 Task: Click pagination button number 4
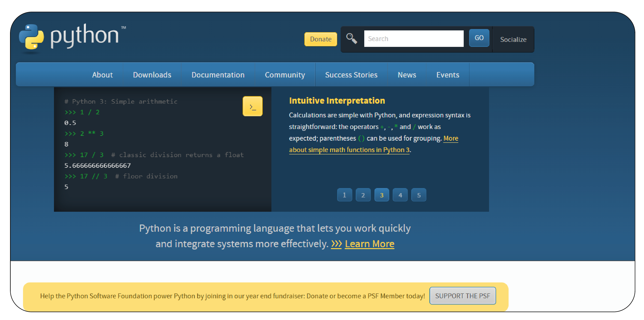pos(400,194)
